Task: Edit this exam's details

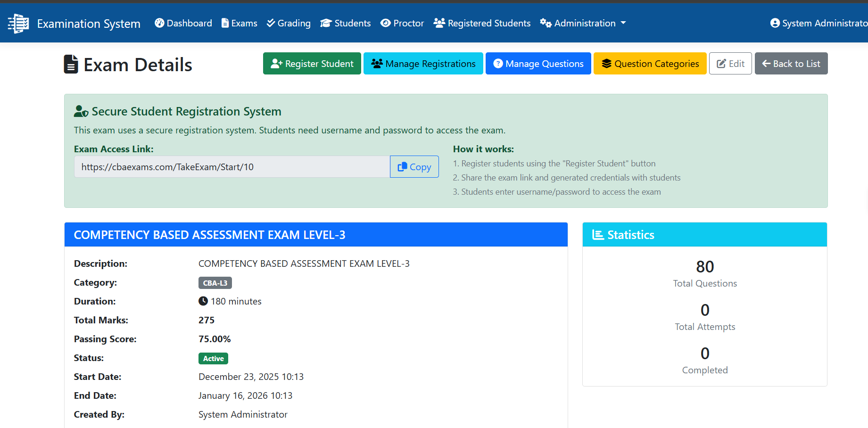Action: pyautogui.click(x=731, y=64)
